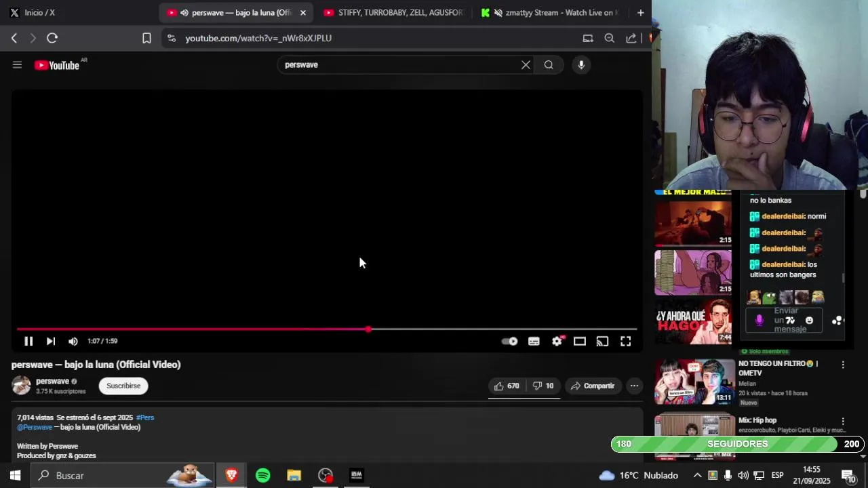Open the Mix: Hip hop playlist title
The height and width of the screenshot is (488, 868).
[x=757, y=420]
